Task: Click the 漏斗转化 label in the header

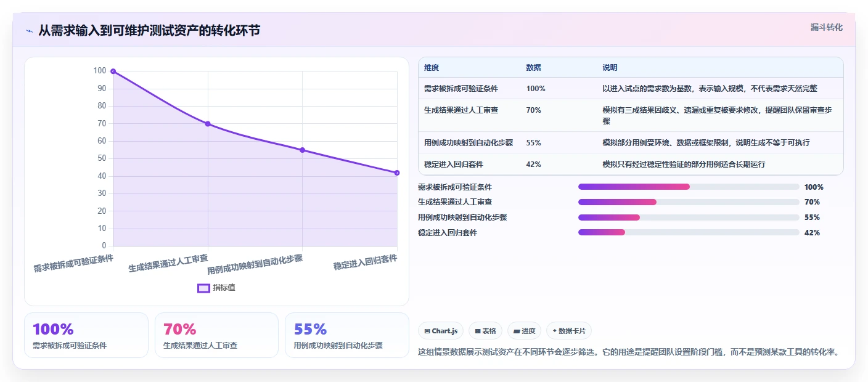Action: tap(826, 28)
